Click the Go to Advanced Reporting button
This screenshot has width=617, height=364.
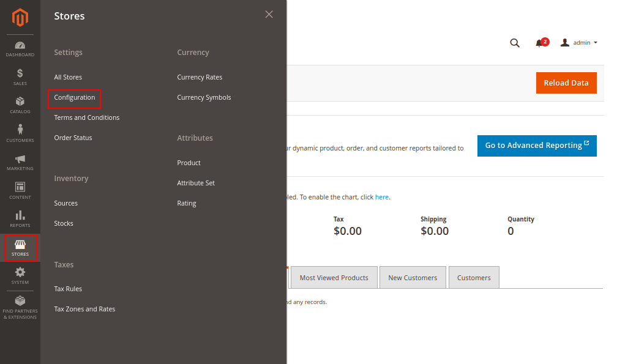pyautogui.click(x=537, y=146)
